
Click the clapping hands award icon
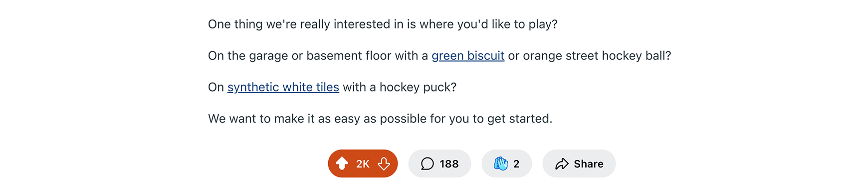click(501, 163)
